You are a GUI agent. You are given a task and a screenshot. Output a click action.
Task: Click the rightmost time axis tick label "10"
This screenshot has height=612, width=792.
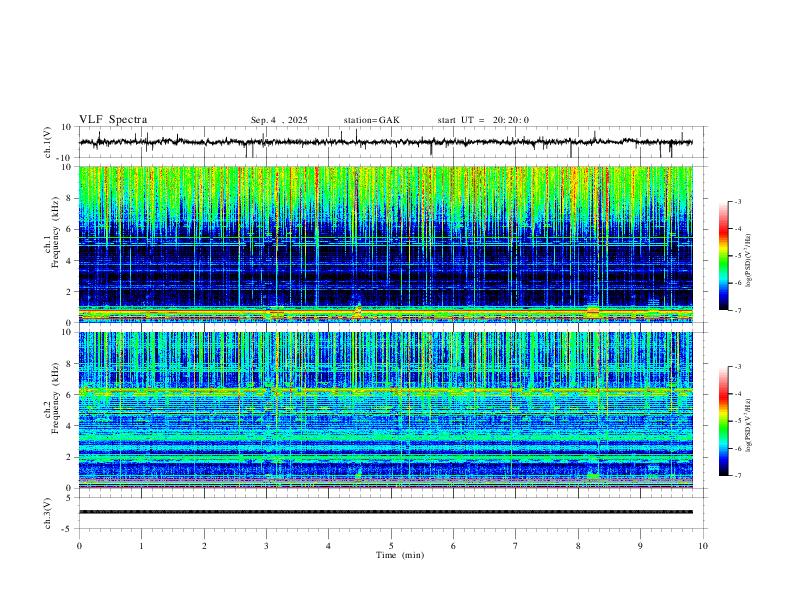(x=703, y=546)
